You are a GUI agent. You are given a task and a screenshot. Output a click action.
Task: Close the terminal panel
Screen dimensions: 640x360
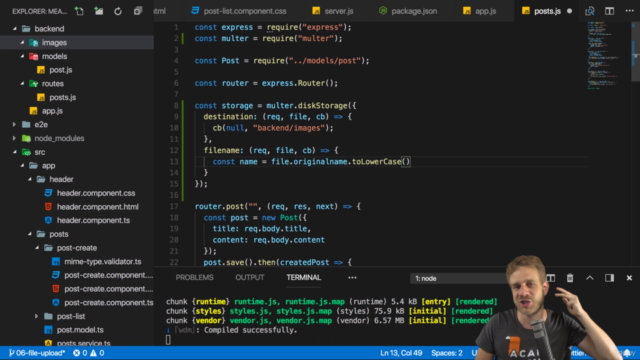(x=629, y=278)
